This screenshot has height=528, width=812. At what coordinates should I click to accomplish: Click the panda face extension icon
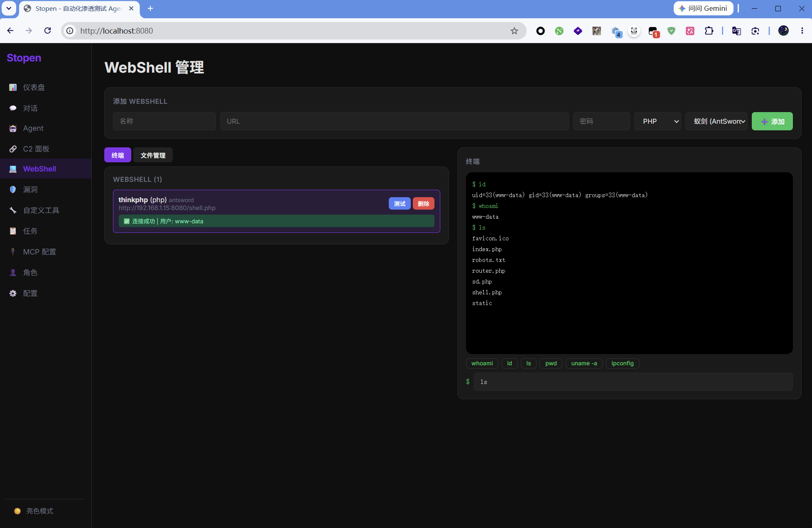tap(634, 31)
